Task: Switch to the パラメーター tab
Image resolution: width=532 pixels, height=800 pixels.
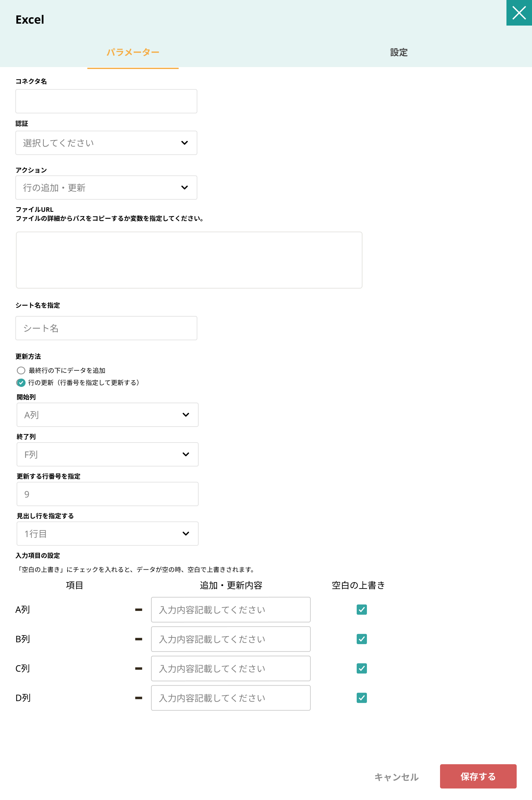Action: pyautogui.click(x=133, y=52)
